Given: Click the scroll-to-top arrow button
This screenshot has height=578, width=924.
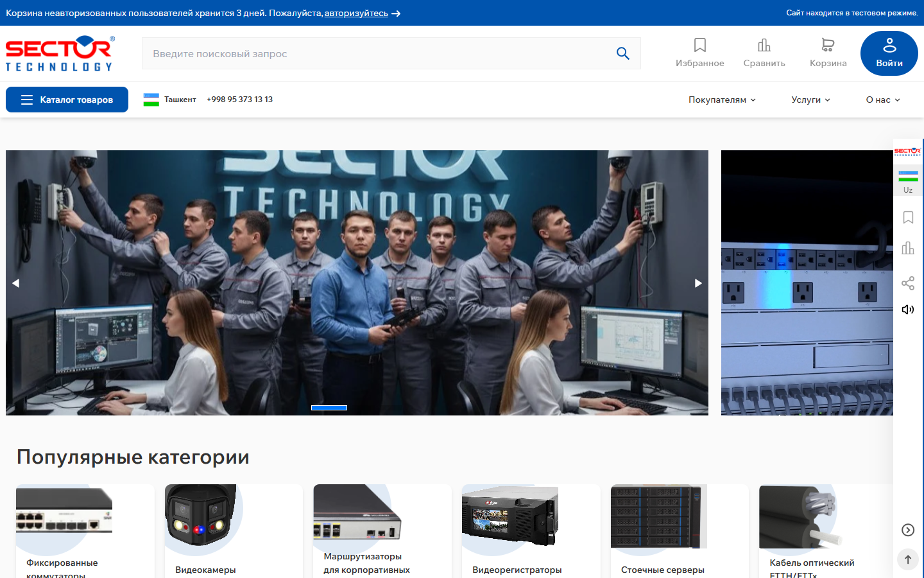Looking at the screenshot, I should point(908,559).
